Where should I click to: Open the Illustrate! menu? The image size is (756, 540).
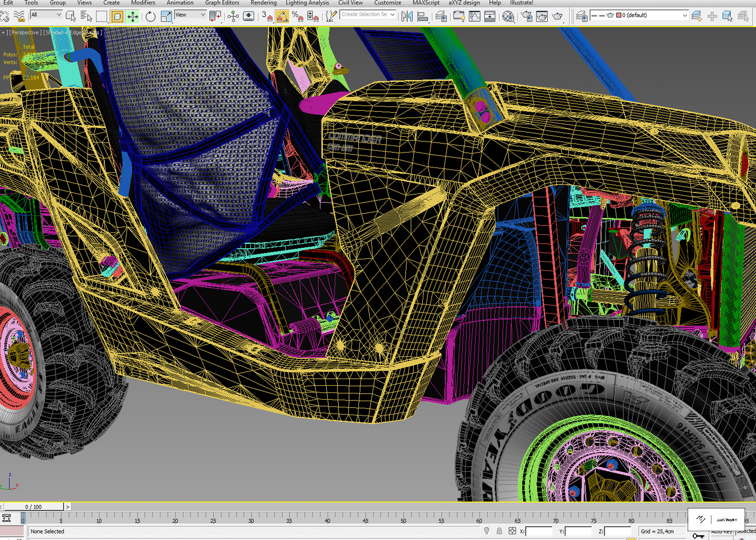click(521, 3)
